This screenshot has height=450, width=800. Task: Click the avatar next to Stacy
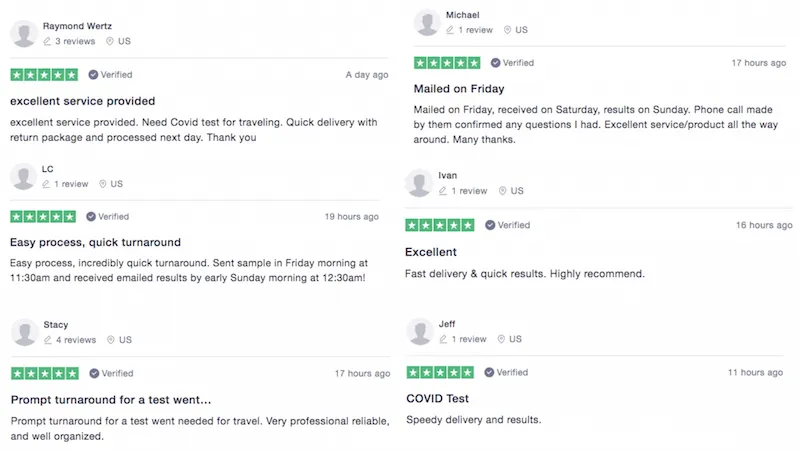pyautogui.click(x=24, y=332)
